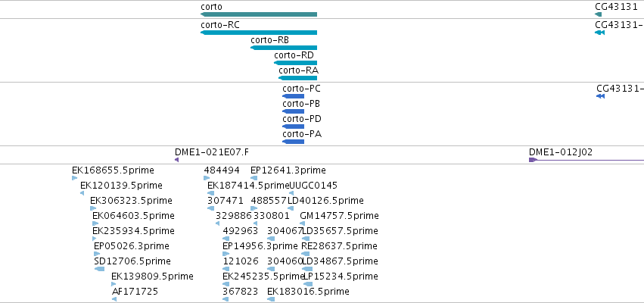Select the corto-RB transcript feature
This screenshot has width=644, height=303.
pyautogui.click(x=284, y=48)
